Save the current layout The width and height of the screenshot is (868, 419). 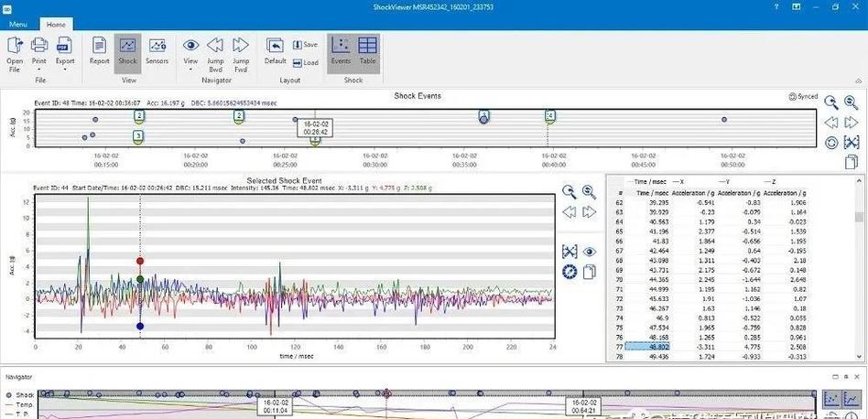coord(305,45)
